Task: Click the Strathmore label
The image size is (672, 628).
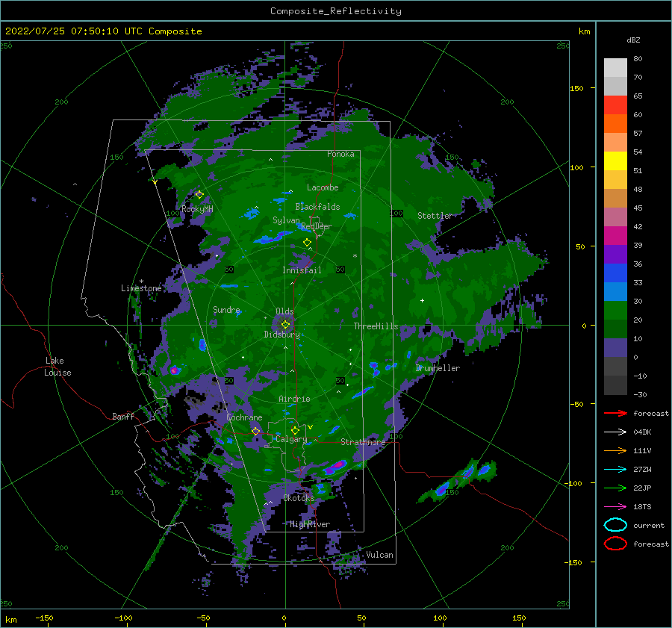Action: [363, 442]
